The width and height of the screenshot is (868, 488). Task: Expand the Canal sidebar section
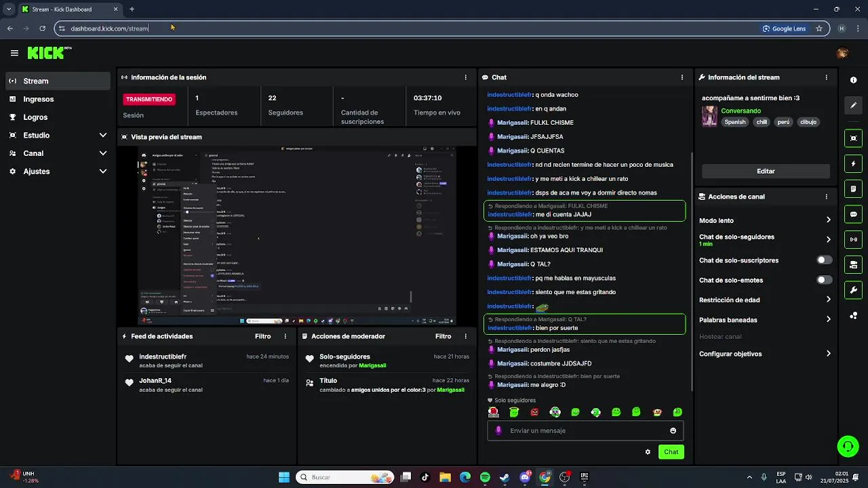coord(58,153)
